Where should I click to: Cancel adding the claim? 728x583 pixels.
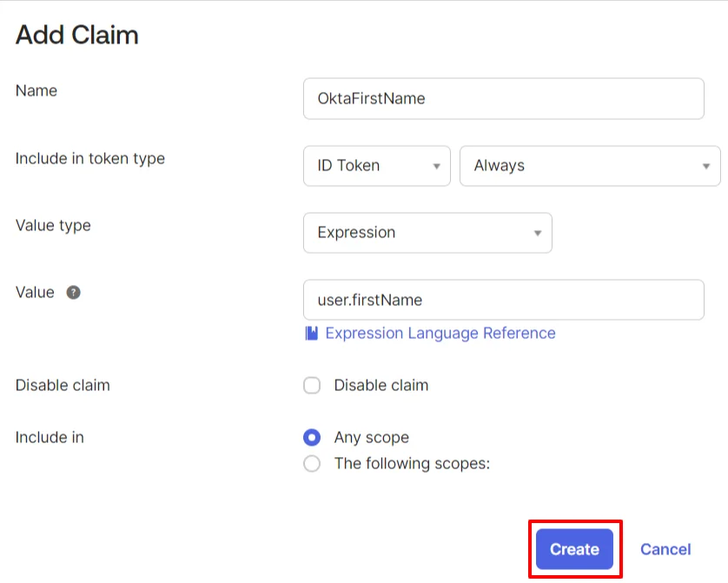(665, 549)
